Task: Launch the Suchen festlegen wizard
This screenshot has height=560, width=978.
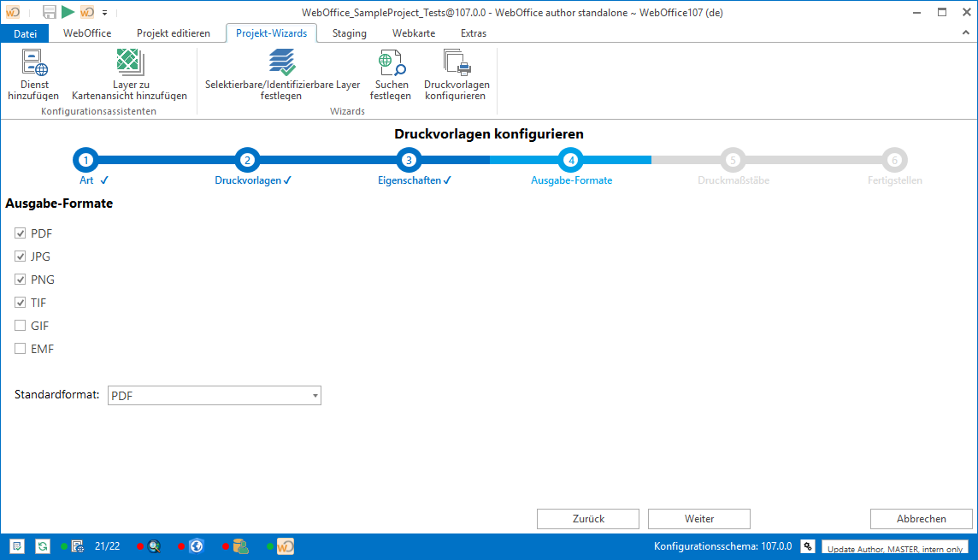Action: [x=391, y=73]
